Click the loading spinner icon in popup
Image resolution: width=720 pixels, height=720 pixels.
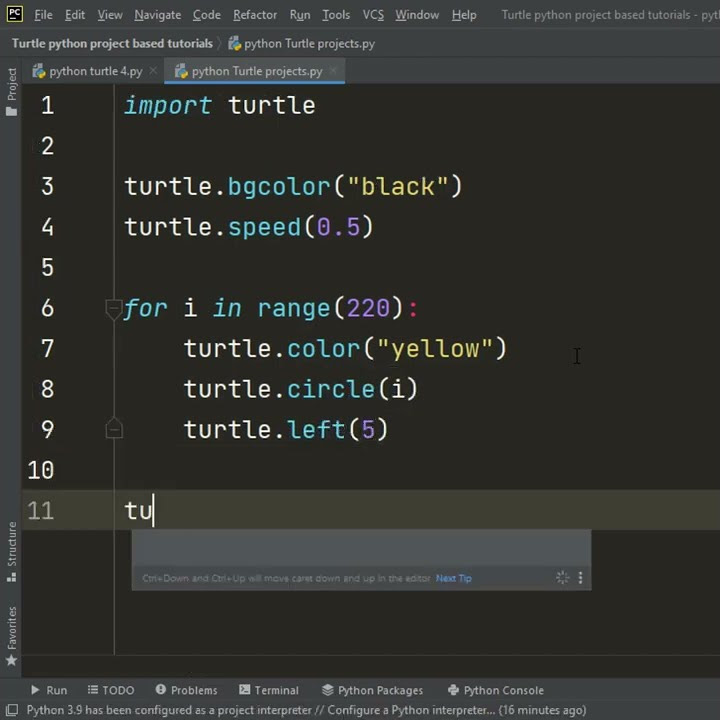click(x=562, y=578)
